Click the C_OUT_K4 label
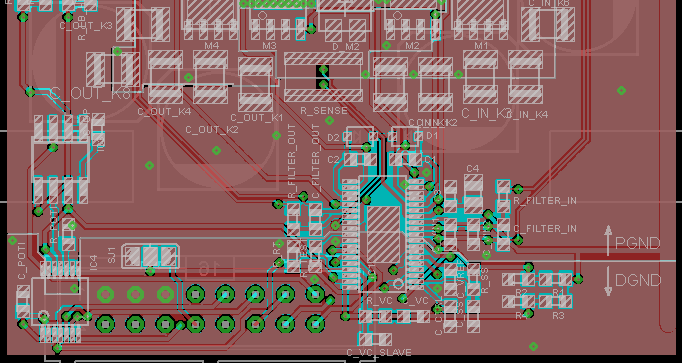The height and width of the screenshot is (363, 682). click(x=164, y=111)
